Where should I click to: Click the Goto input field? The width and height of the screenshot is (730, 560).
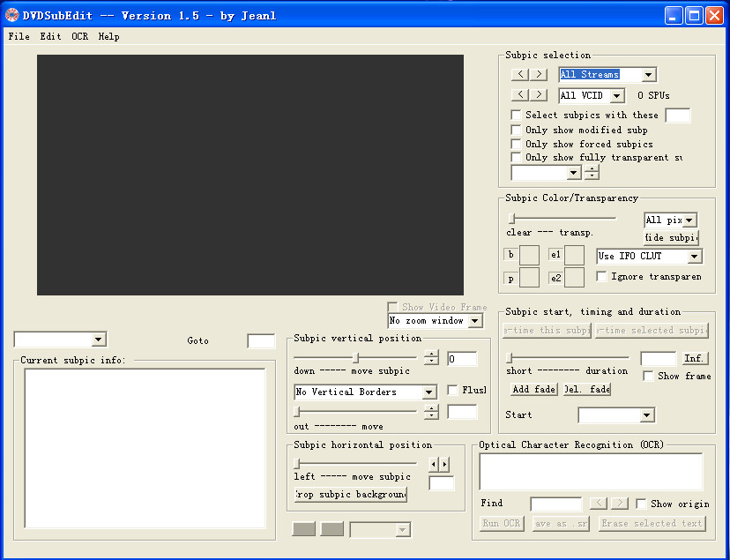pos(261,341)
